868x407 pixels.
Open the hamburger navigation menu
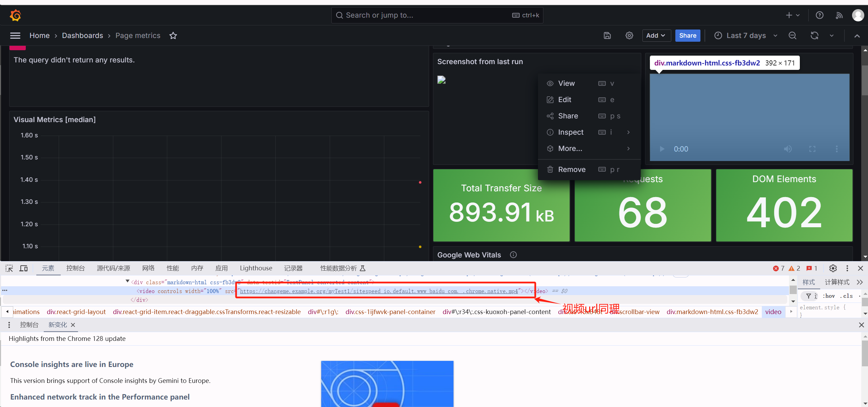15,36
